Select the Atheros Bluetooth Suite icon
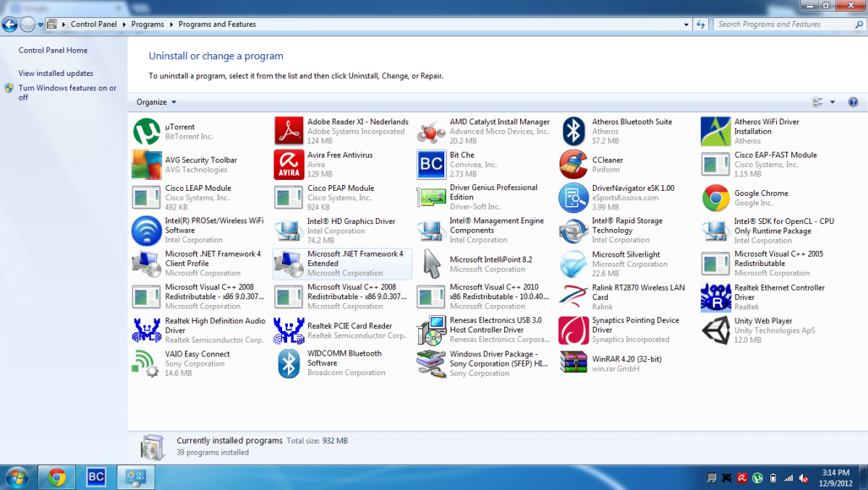This screenshot has width=868, height=490. pyautogui.click(x=574, y=132)
